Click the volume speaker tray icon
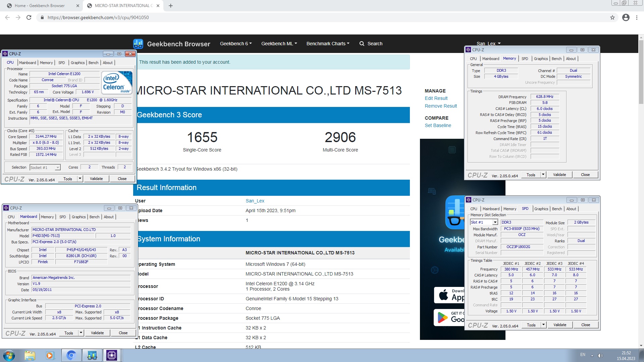Screen dimensions: 644x362 point(600,355)
